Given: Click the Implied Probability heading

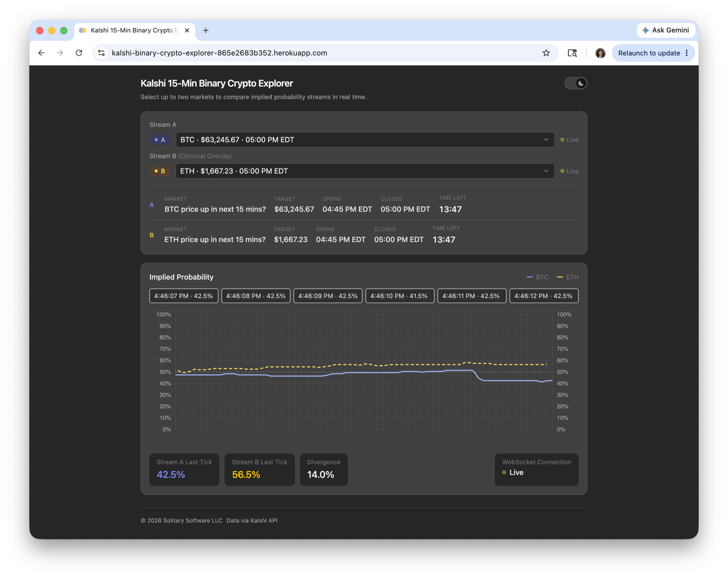Looking at the screenshot, I should point(181,277).
